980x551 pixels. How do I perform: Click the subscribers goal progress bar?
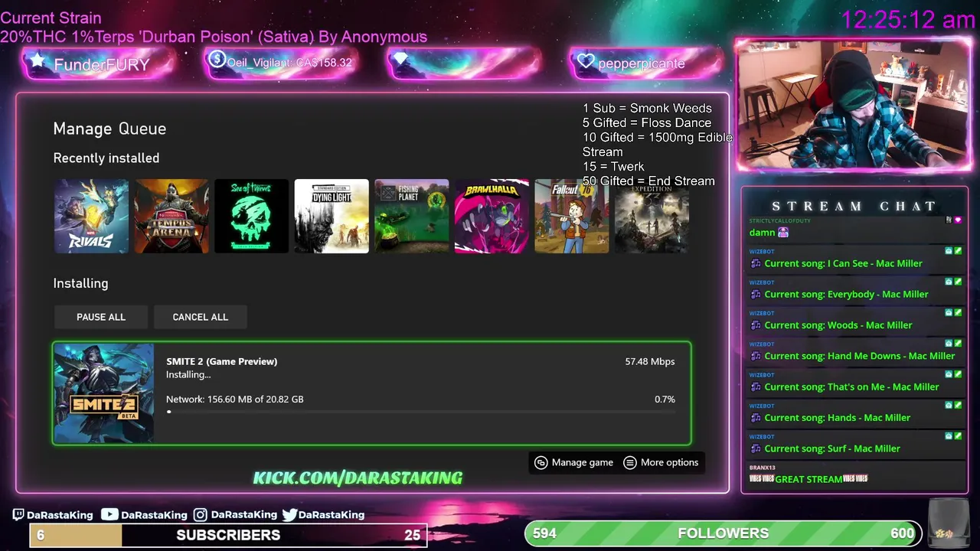click(x=228, y=535)
